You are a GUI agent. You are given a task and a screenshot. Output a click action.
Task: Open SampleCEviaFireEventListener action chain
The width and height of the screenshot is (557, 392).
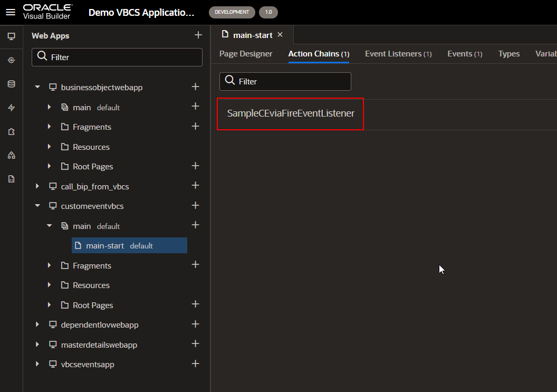[291, 113]
